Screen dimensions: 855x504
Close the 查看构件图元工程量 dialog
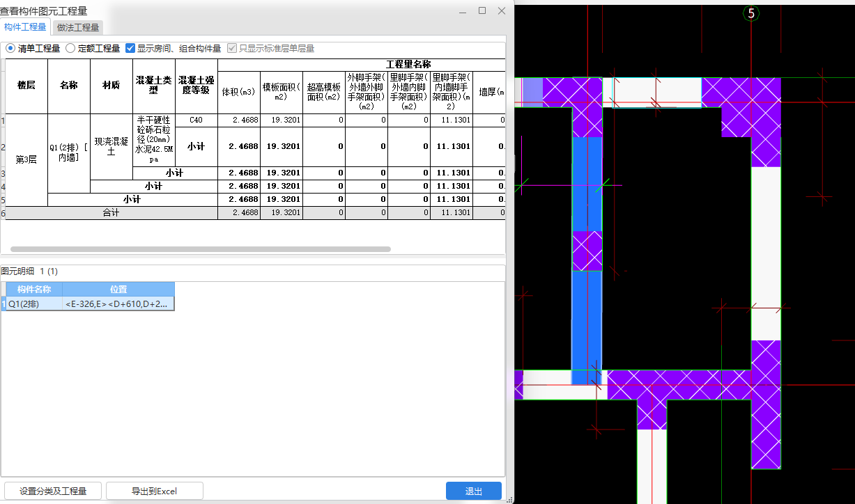tap(502, 11)
